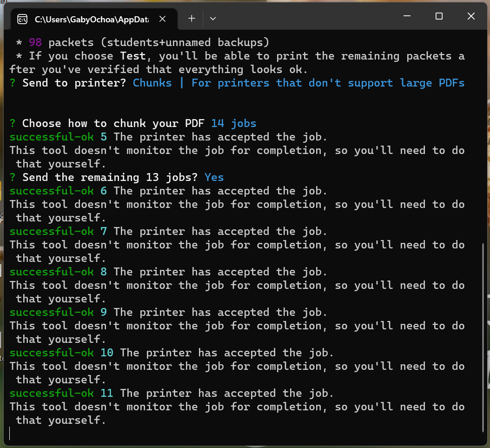The width and height of the screenshot is (490, 448).
Task: Click the terminal vertical scrollbar thumb
Action: point(483,338)
